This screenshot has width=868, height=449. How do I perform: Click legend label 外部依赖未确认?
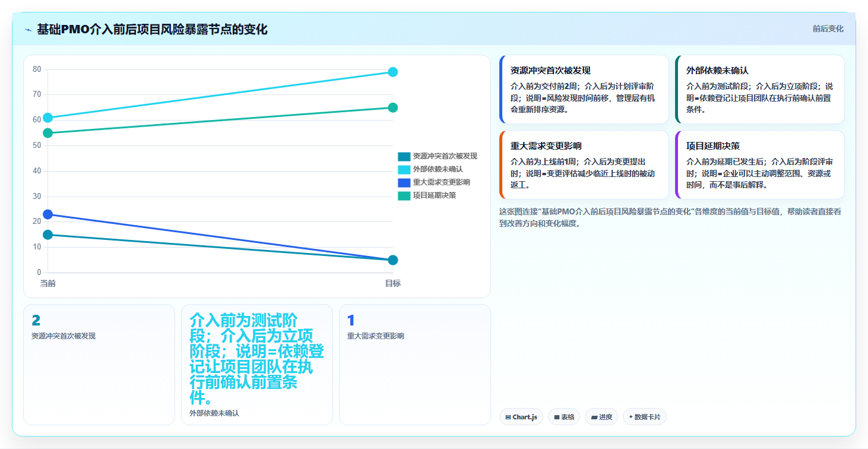pyautogui.click(x=438, y=169)
